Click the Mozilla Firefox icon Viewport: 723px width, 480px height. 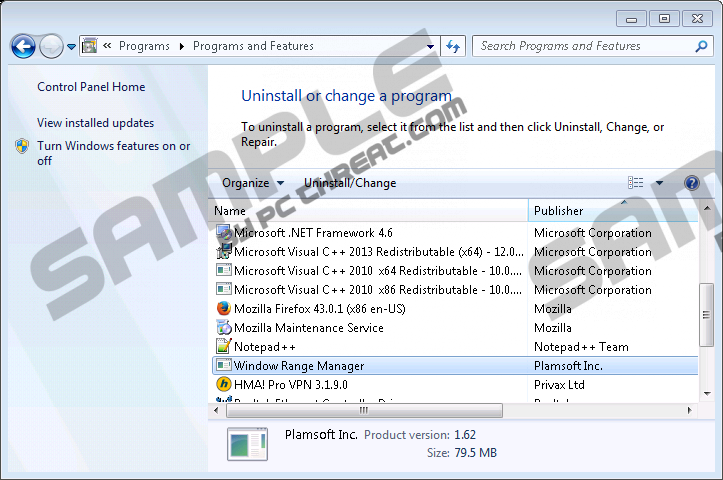pyautogui.click(x=224, y=308)
